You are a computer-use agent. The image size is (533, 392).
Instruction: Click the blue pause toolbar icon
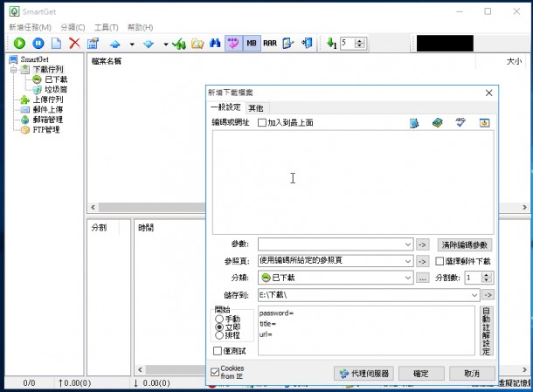pos(38,43)
